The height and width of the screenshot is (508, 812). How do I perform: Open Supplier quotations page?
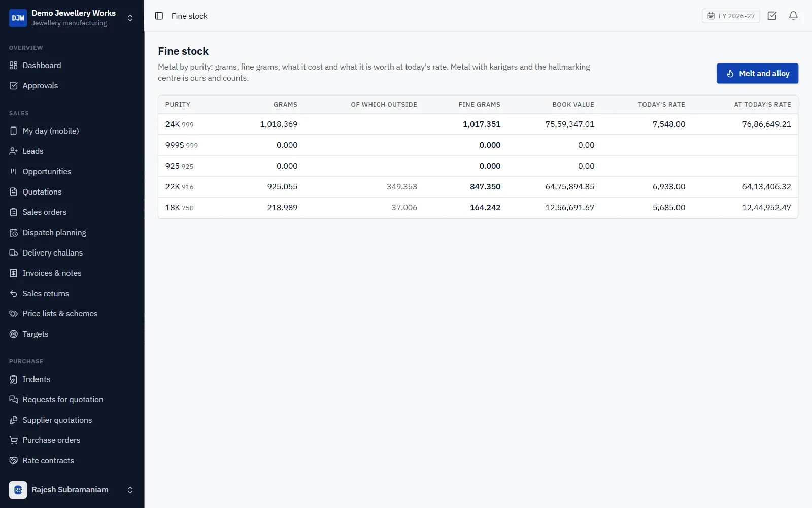point(72,420)
